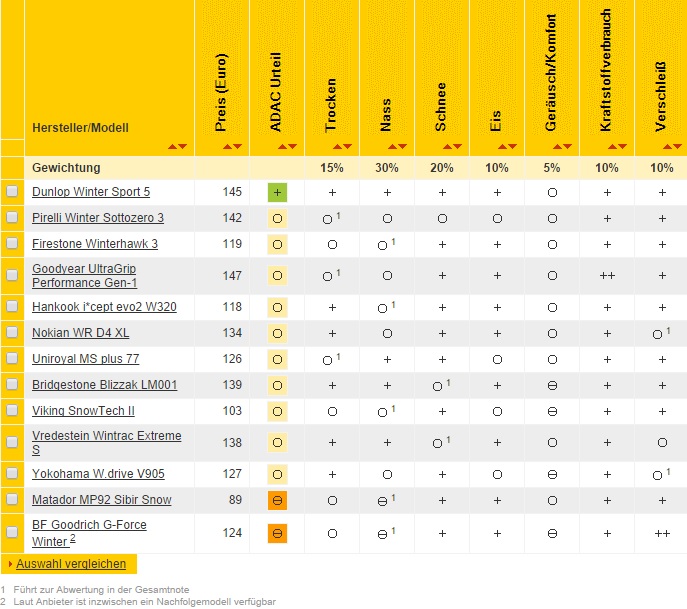Screen dimensions: 687x609
Task: Tick the Pirelli Winter Sottozero 3 checkbox
Action: tap(12, 217)
